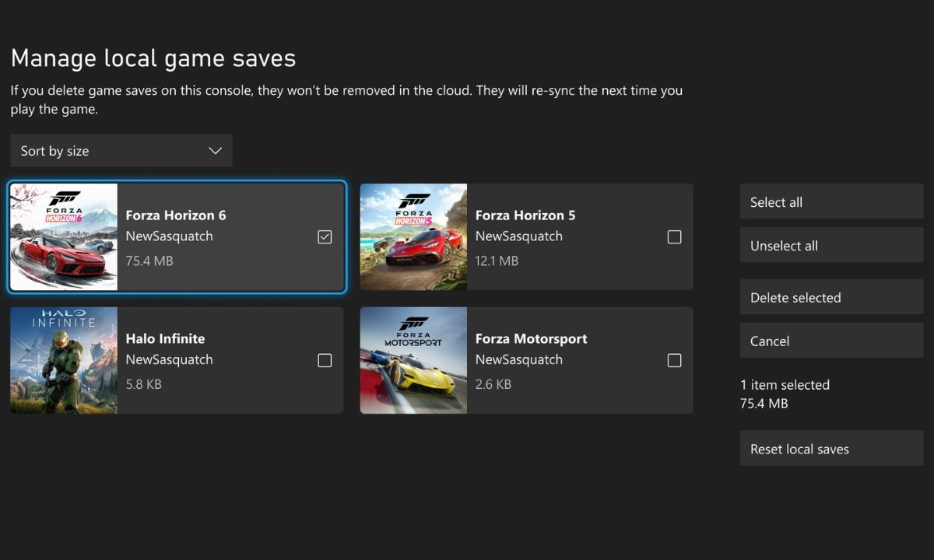The height and width of the screenshot is (560, 934).
Task: Click the Forza Horizon 5 title text
Action: [x=525, y=215]
